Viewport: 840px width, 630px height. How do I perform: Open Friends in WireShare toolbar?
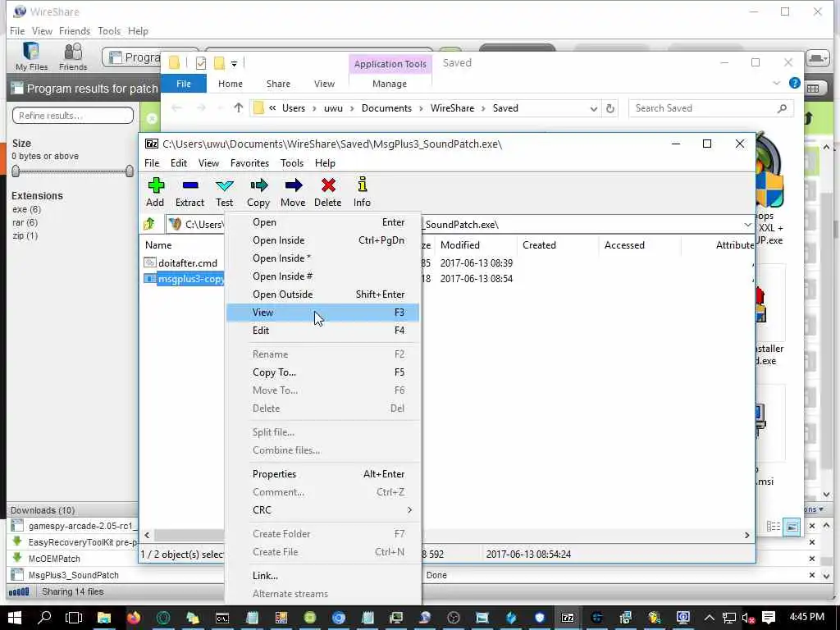click(x=73, y=56)
